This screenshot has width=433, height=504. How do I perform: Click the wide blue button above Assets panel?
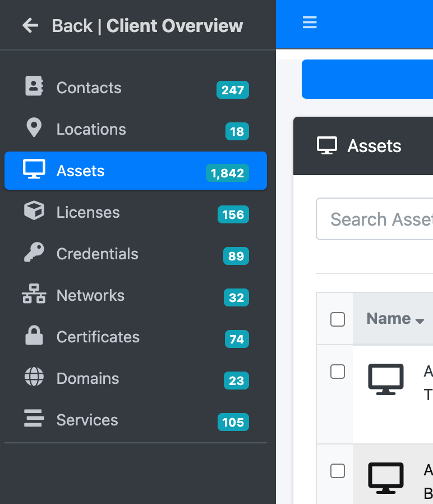(x=367, y=79)
